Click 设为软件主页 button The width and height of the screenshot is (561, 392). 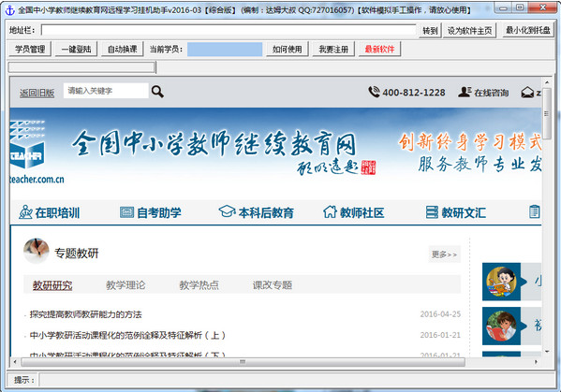[x=470, y=31]
